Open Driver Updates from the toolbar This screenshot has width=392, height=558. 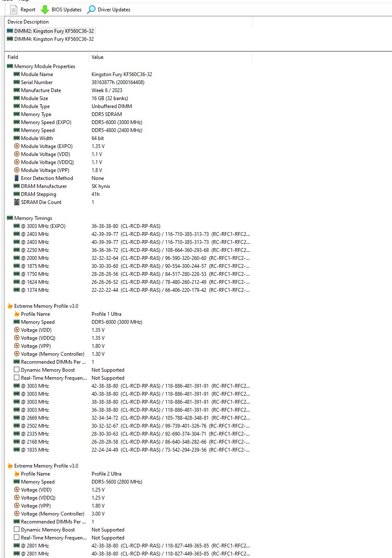pos(109,9)
